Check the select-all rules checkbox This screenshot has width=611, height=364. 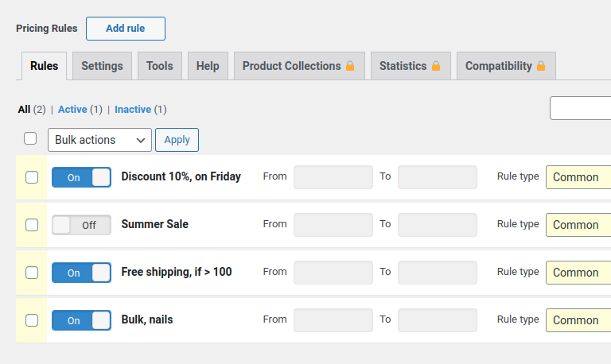(x=30, y=138)
